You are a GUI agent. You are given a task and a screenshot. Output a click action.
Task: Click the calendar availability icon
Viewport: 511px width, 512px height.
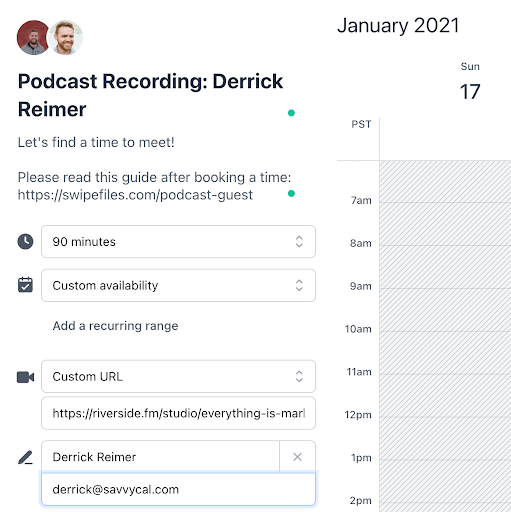[25, 285]
